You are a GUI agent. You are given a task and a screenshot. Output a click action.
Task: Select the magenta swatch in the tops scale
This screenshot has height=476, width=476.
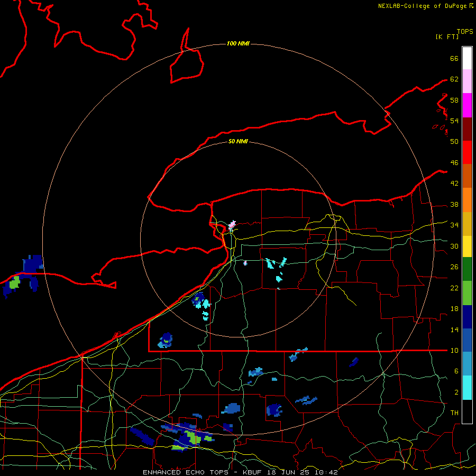(467, 105)
